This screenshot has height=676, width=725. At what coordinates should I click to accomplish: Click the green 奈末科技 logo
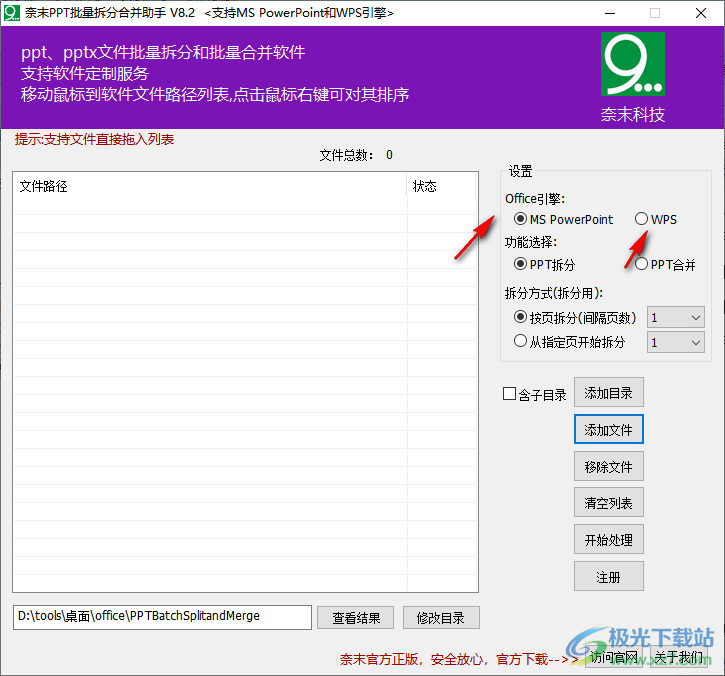[633, 64]
